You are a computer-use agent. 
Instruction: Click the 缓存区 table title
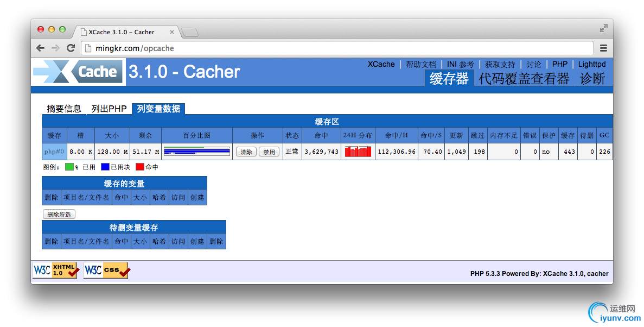(327, 122)
